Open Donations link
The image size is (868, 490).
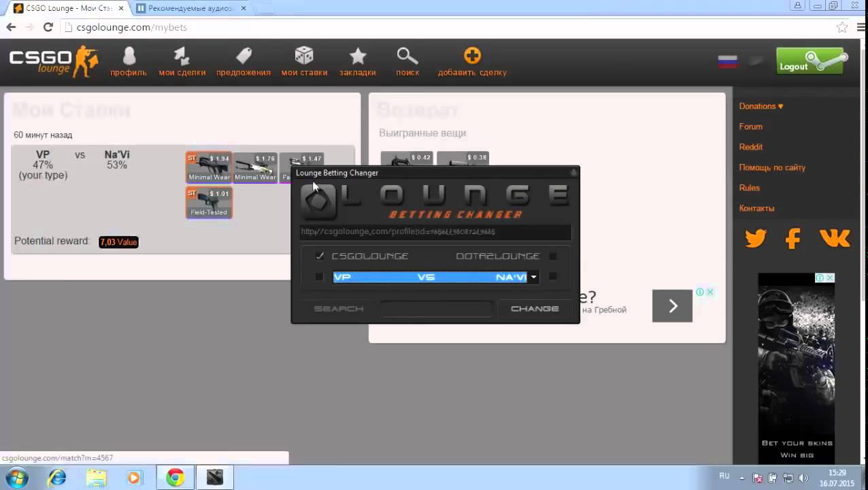pyautogui.click(x=761, y=106)
